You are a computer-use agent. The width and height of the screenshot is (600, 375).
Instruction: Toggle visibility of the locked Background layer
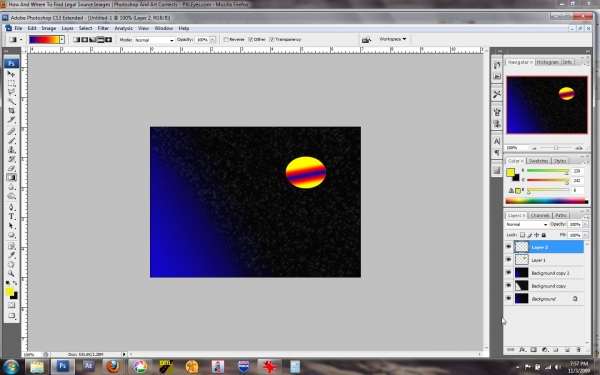[x=509, y=298]
